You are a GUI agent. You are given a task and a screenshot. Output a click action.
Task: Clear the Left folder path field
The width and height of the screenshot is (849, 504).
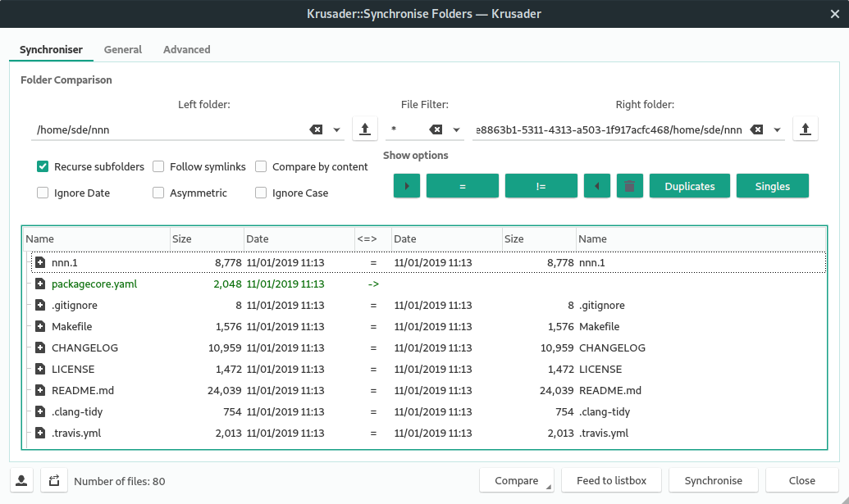click(x=316, y=129)
